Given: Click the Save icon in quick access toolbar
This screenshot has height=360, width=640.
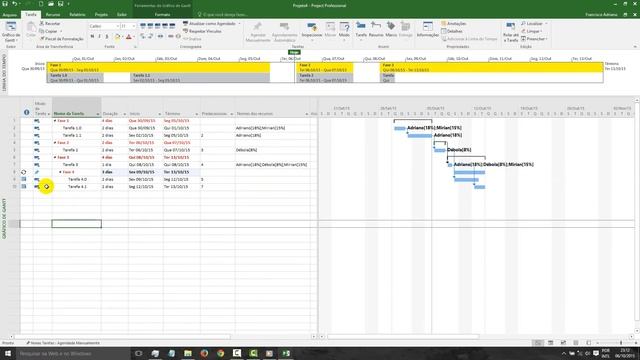Looking at the screenshot, I should (x=5, y=4).
